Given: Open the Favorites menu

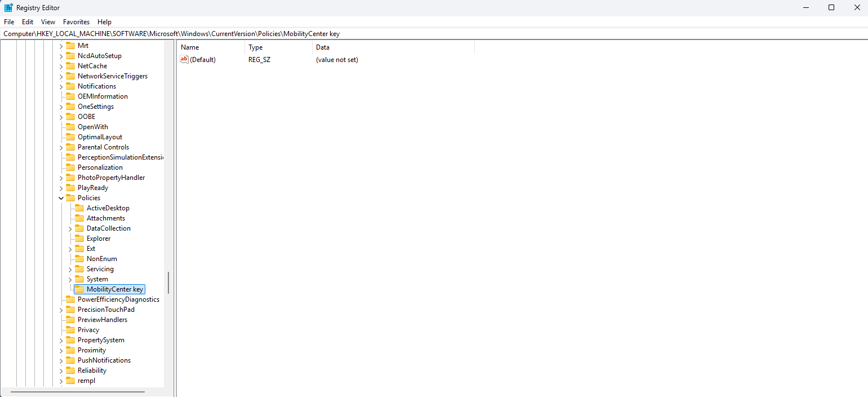Looking at the screenshot, I should (76, 22).
